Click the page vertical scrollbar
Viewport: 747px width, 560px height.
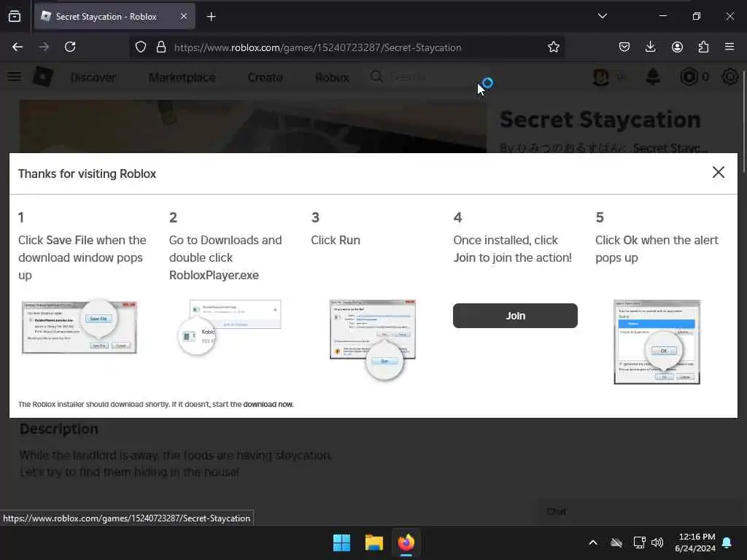point(743,122)
